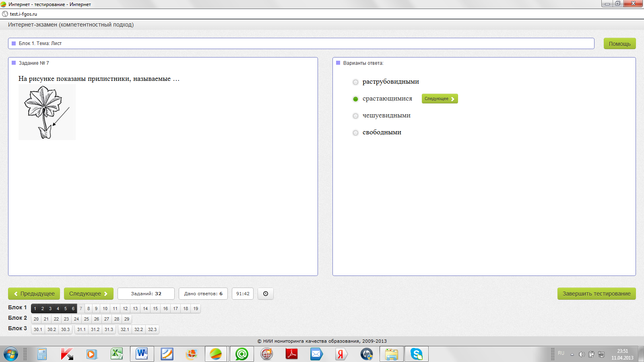The width and height of the screenshot is (644, 362).
Task: Click the Блок 3 row label
Action: [17, 328]
